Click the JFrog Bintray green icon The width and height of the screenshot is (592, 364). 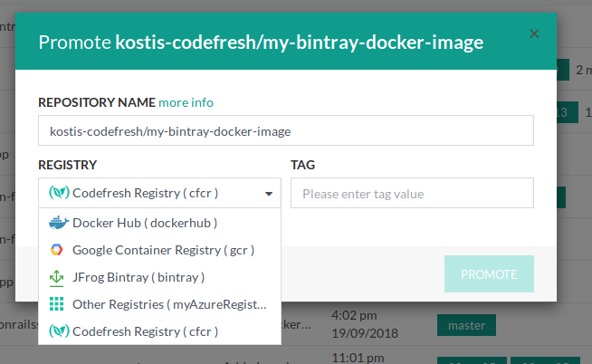pos(58,277)
